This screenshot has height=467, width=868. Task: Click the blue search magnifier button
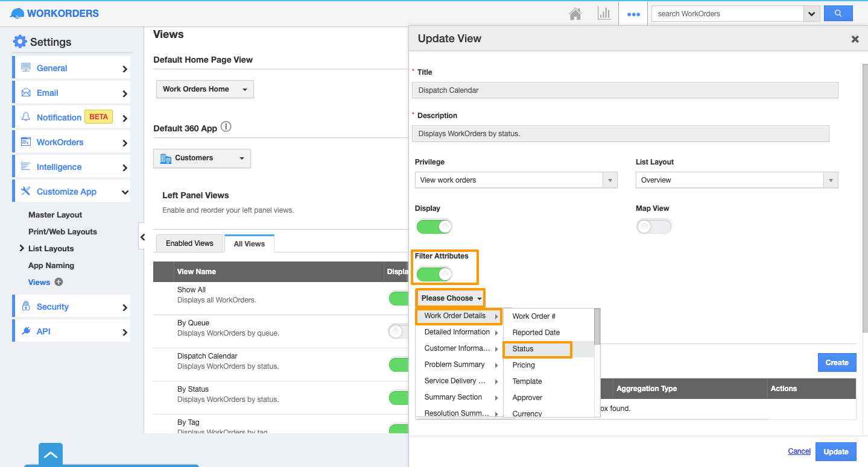(x=838, y=13)
